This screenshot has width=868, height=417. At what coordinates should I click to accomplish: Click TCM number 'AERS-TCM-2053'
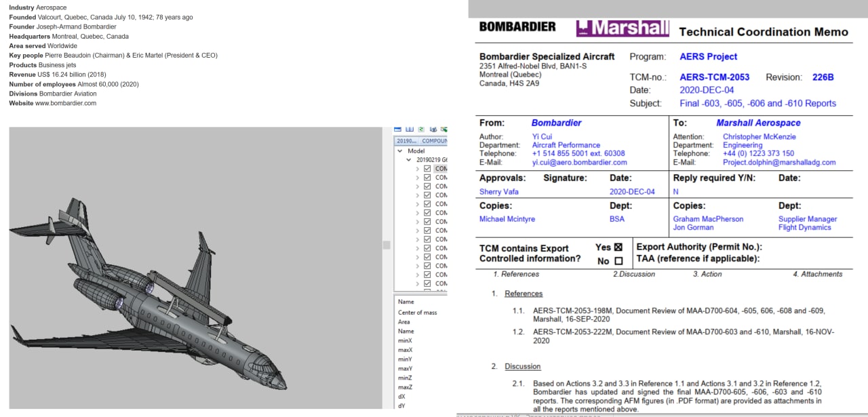click(x=714, y=77)
